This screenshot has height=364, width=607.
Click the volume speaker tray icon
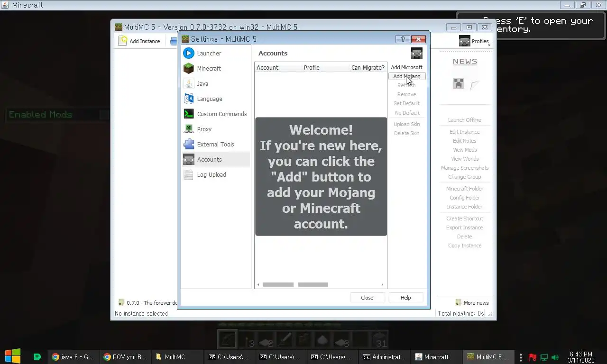555,357
